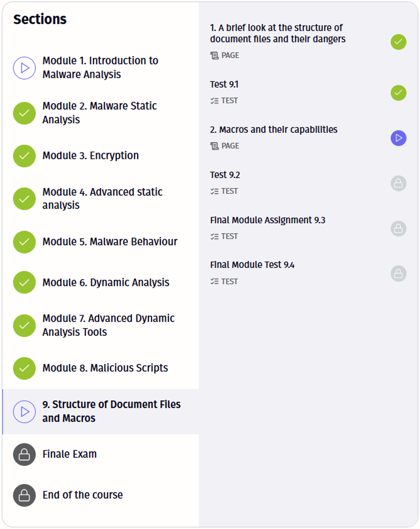The width and height of the screenshot is (420, 529).
Task: Open Module 4. Advanced static analysis
Action: [102, 198]
